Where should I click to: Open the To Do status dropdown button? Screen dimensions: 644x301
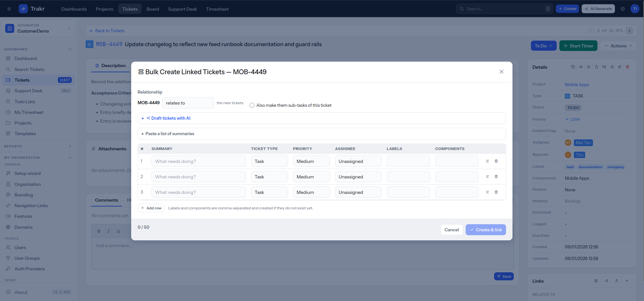click(544, 46)
